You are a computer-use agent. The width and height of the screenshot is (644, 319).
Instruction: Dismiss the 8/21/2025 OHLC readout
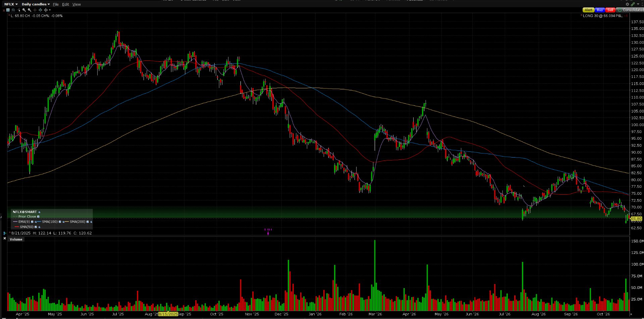tap(10, 232)
